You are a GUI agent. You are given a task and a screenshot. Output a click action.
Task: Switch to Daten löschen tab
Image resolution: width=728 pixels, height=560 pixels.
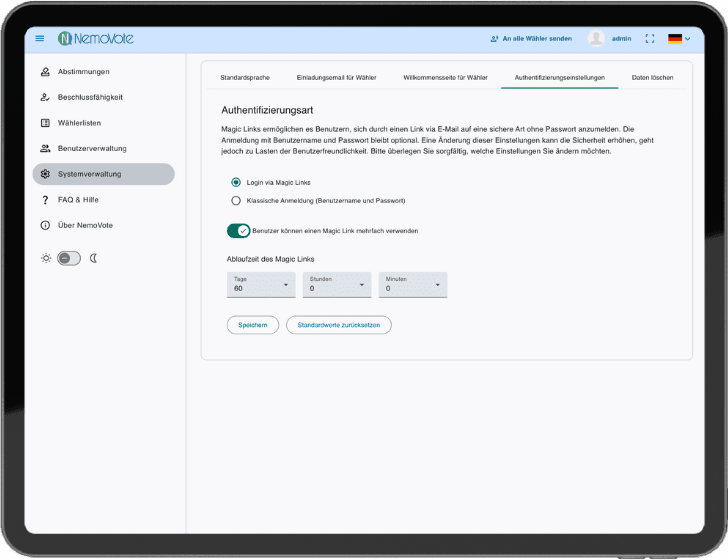pyautogui.click(x=652, y=78)
